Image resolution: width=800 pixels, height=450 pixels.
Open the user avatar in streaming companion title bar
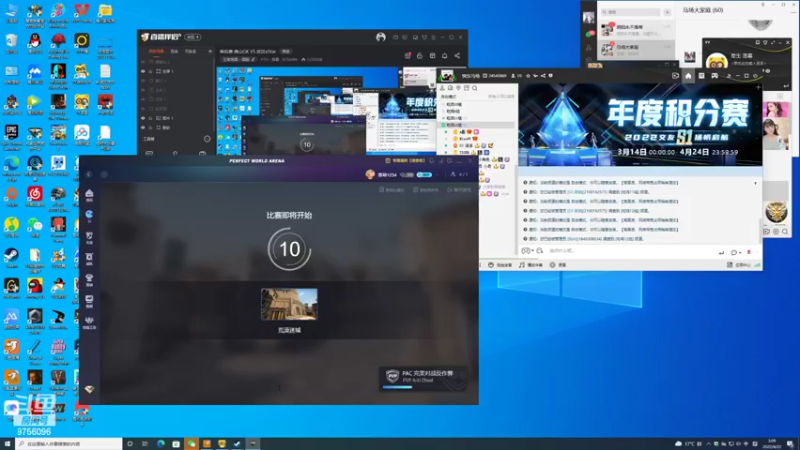[381, 37]
